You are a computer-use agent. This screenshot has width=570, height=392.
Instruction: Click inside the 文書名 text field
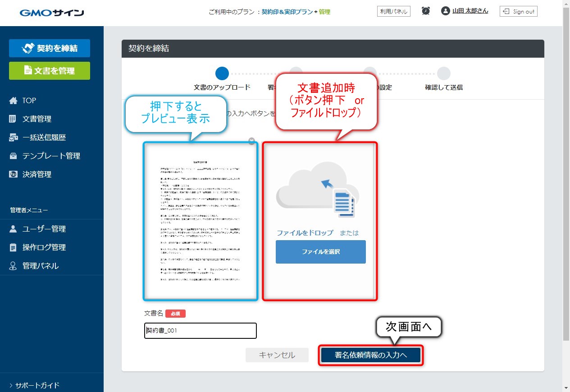200,330
